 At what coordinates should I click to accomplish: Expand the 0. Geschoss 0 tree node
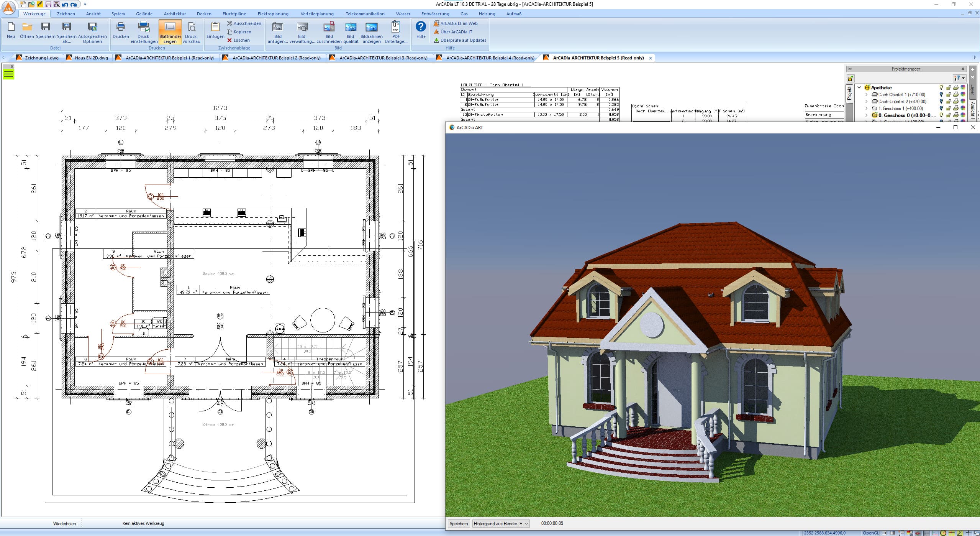pyautogui.click(x=867, y=115)
